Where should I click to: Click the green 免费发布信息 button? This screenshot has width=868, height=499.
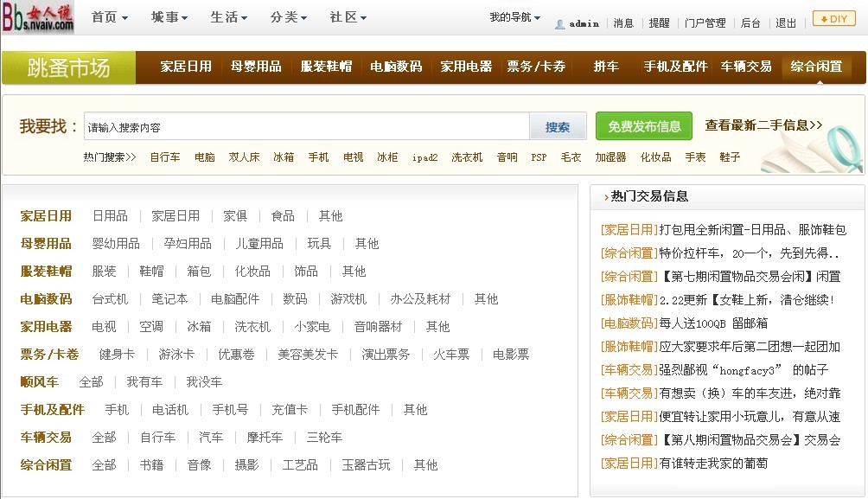(x=644, y=126)
